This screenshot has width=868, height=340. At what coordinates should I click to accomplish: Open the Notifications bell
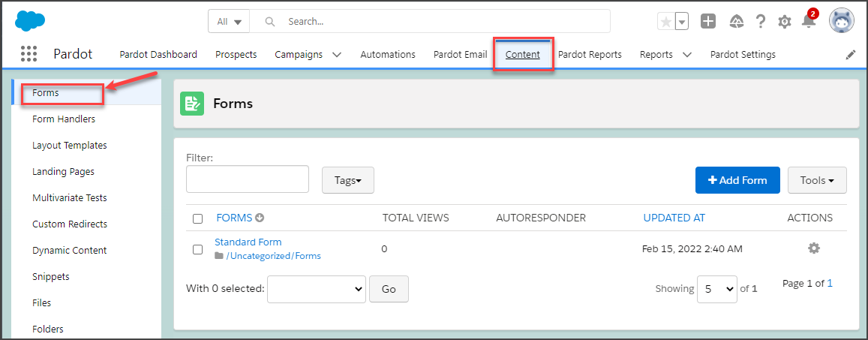(809, 21)
